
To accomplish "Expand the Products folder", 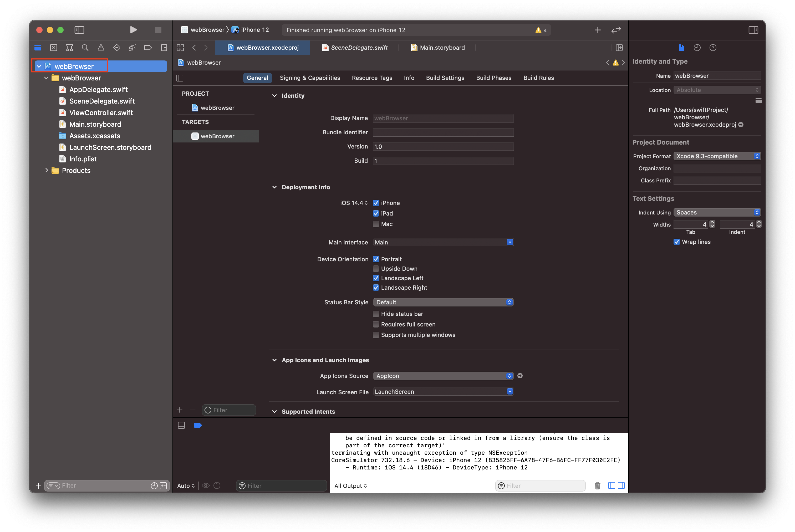I will point(47,170).
